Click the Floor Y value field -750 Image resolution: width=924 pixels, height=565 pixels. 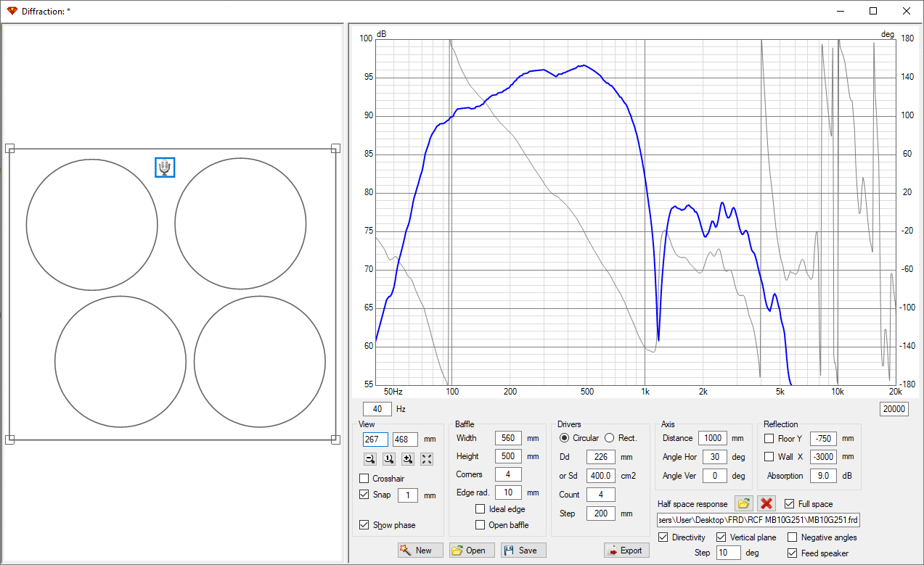(x=823, y=439)
